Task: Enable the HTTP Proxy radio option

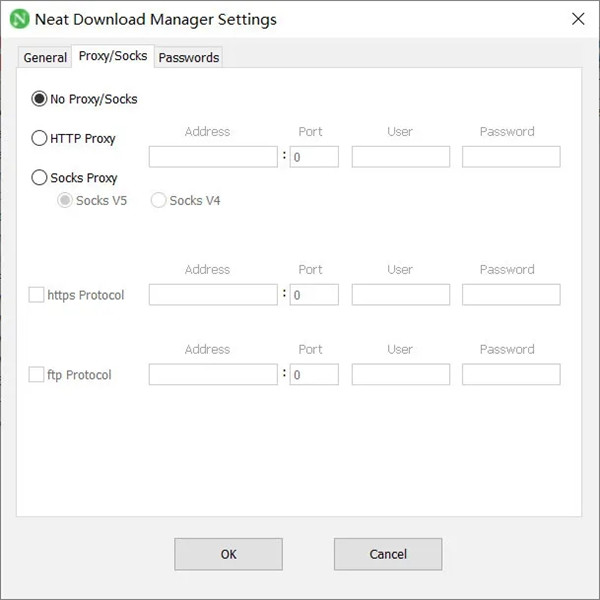Action: (40, 139)
